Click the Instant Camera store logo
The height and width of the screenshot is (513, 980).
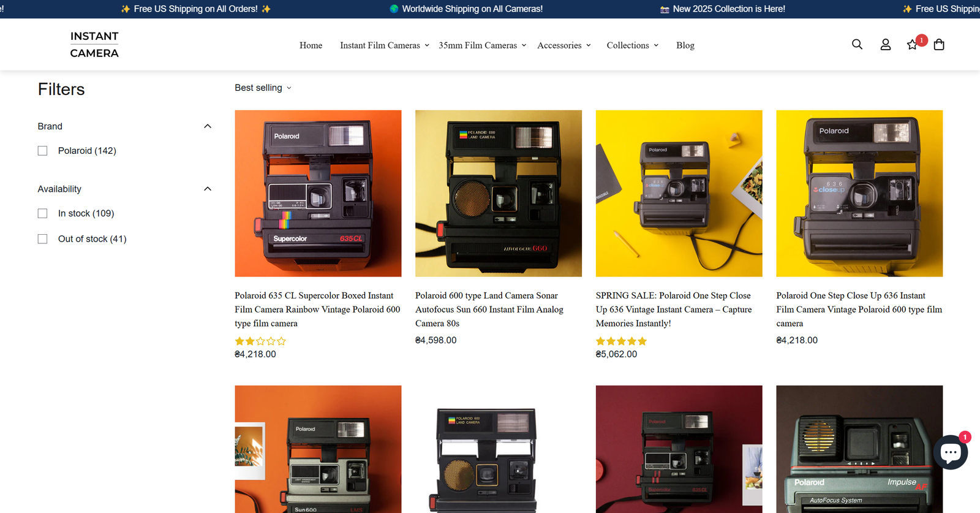(x=94, y=45)
